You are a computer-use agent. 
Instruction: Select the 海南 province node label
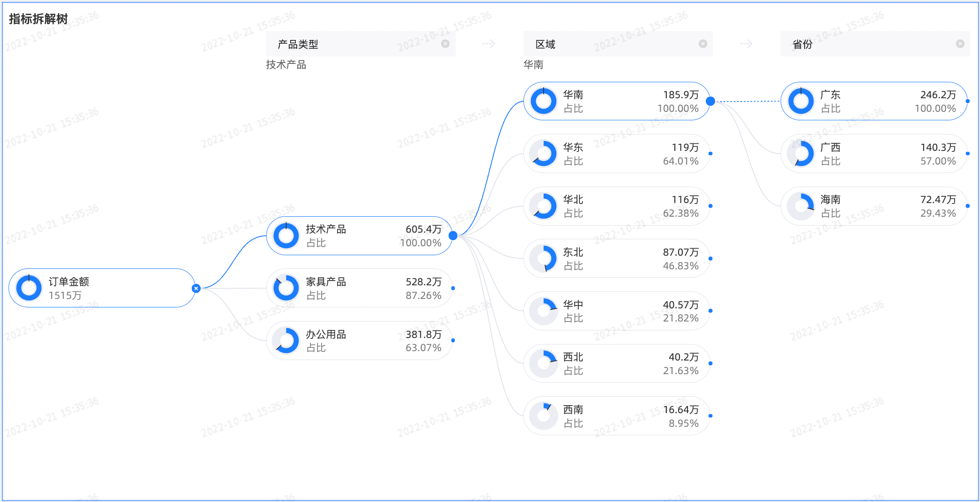click(830, 199)
